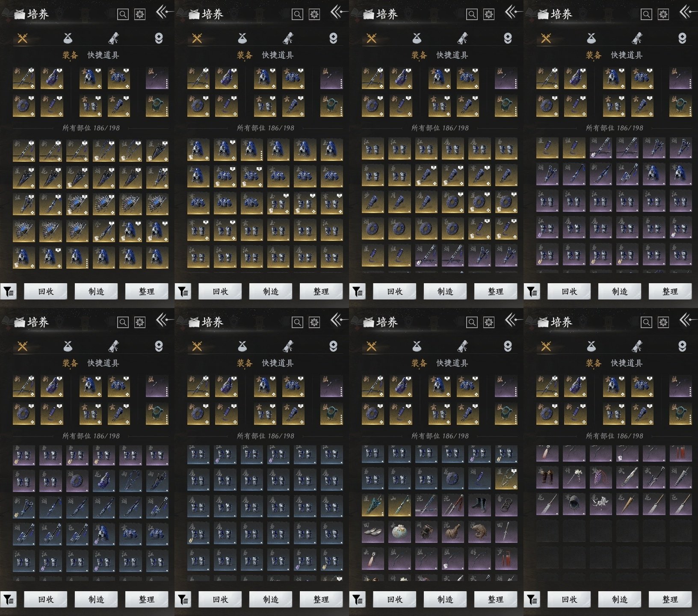Image resolution: width=698 pixels, height=616 pixels.
Task: Select 装备 tab in bottom-right panel
Action: pos(593,363)
